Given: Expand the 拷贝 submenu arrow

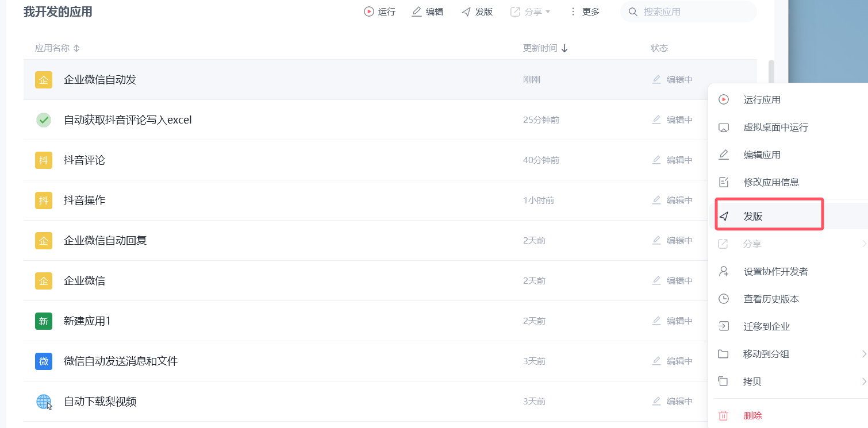Looking at the screenshot, I should click(x=864, y=381).
